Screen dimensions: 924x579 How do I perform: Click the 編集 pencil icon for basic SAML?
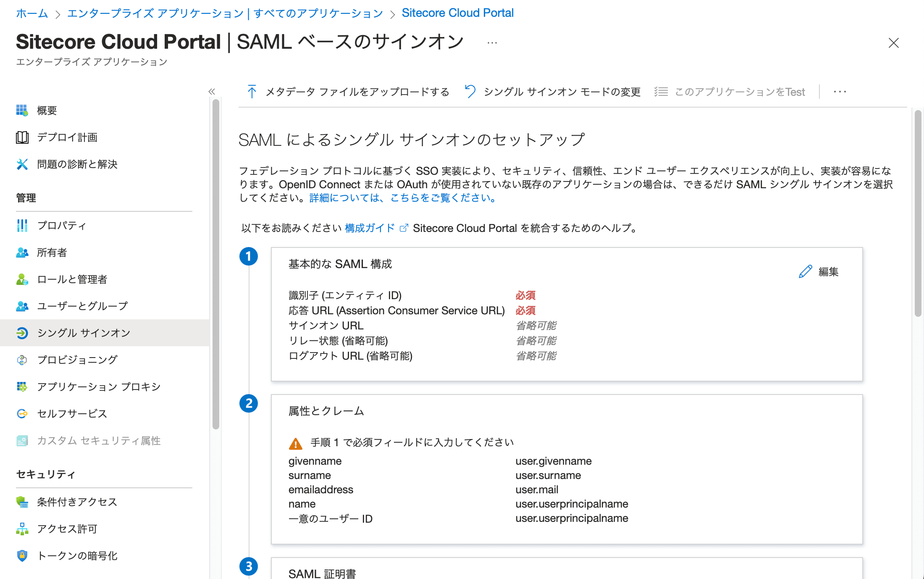(x=805, y=272)
